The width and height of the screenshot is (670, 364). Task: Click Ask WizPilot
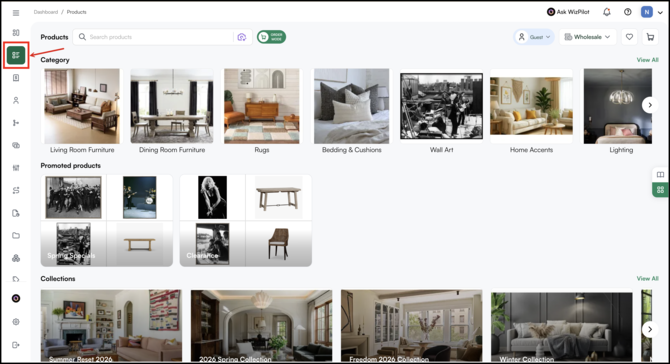pos(568,12)
